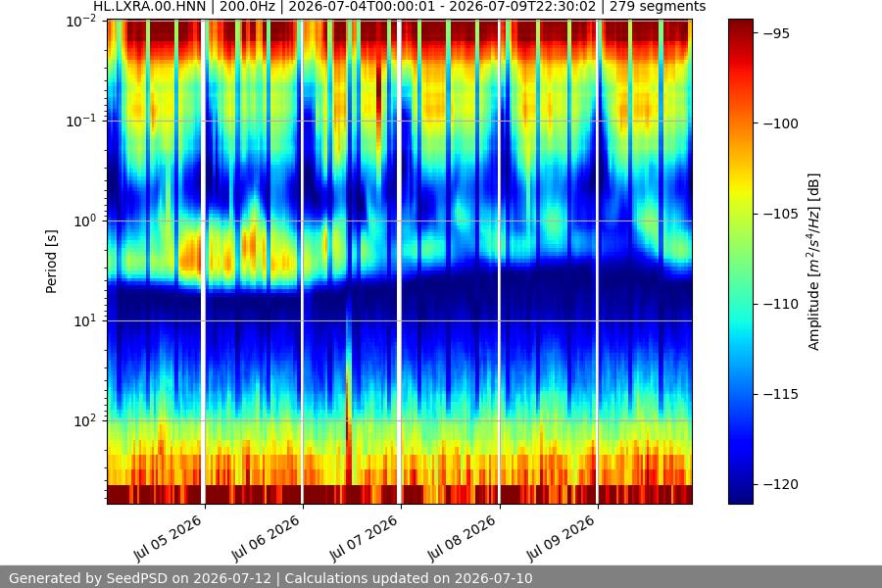The image size is (882, 588).
Task: Click the −95 colorbar tick label
Action: coord(777,33)
